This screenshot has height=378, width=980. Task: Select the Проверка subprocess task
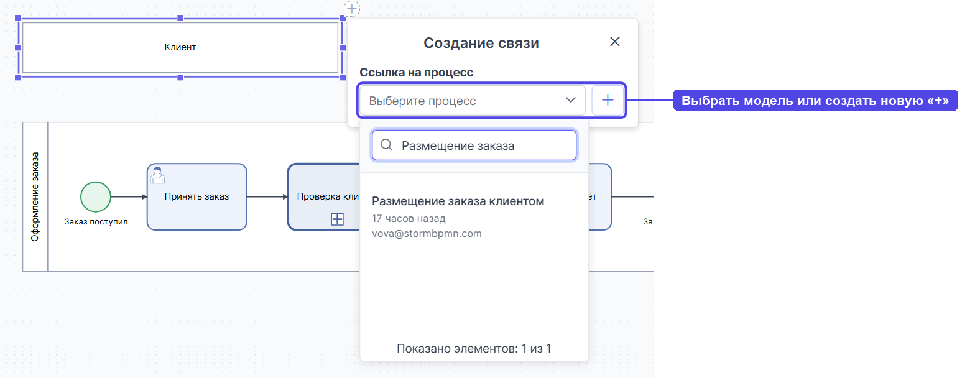pos(323,196)
